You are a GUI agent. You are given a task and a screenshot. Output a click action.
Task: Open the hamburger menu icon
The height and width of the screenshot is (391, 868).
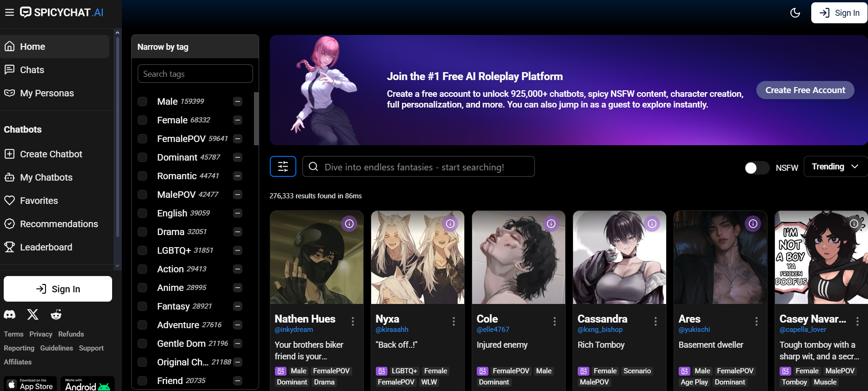click(x=9, y=13)
